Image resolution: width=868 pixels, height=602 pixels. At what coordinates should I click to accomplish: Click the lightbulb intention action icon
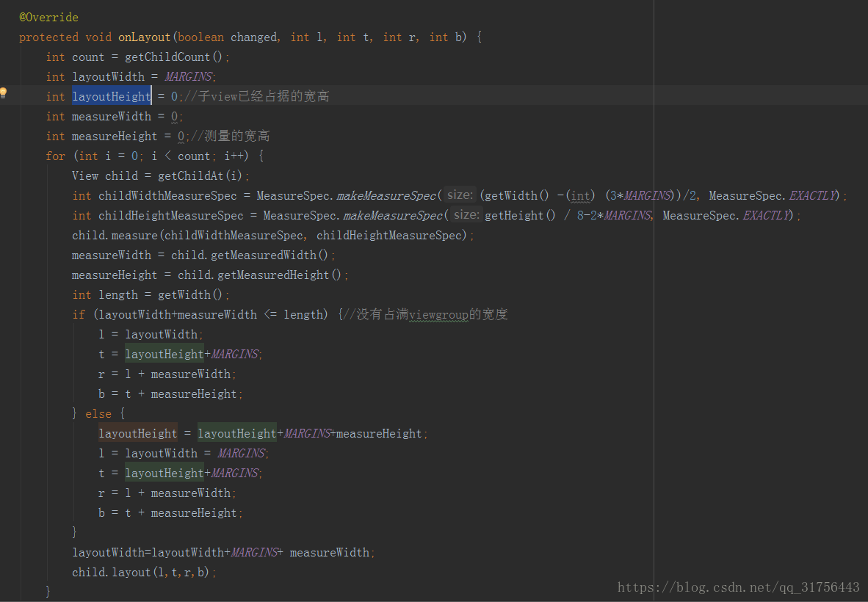4,93
